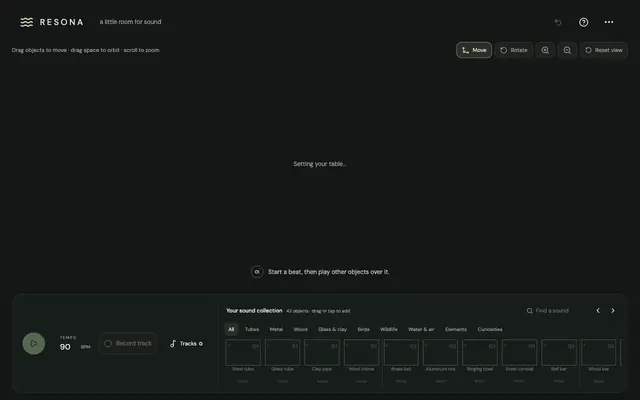Activate the Rotate tool
This screenshot has width=640, height=400.
[x=514, y=50]
